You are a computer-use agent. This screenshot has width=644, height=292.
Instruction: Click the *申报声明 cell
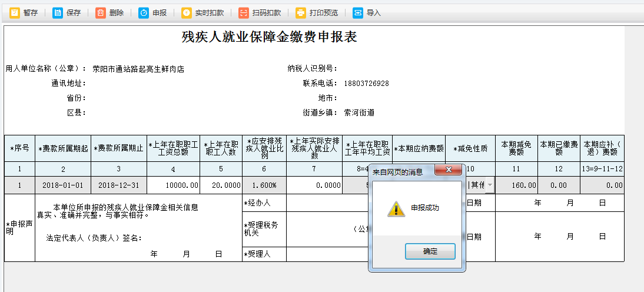click(19, 228)
